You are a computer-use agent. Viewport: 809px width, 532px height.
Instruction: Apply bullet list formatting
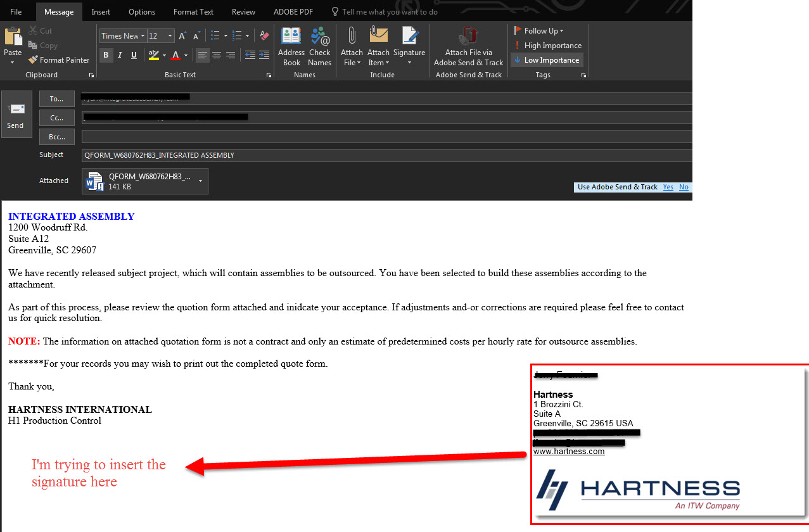[214, 35]
